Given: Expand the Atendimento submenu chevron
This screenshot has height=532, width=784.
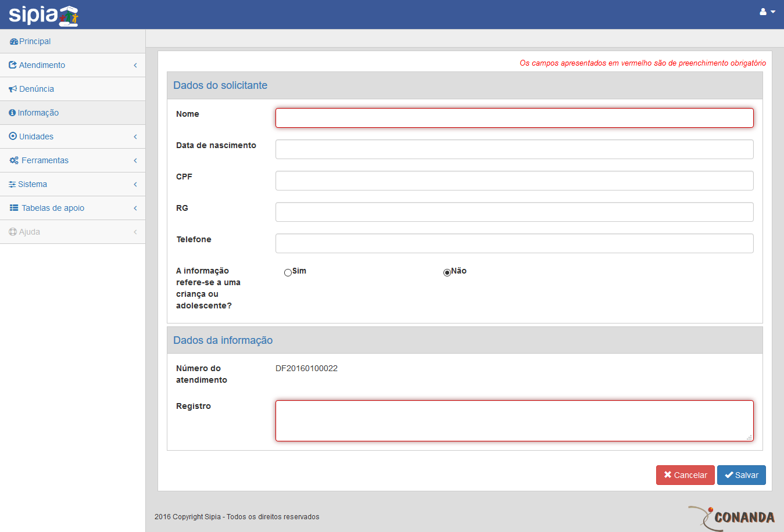Looking at the screenshot, I should (x=135, y=65).
